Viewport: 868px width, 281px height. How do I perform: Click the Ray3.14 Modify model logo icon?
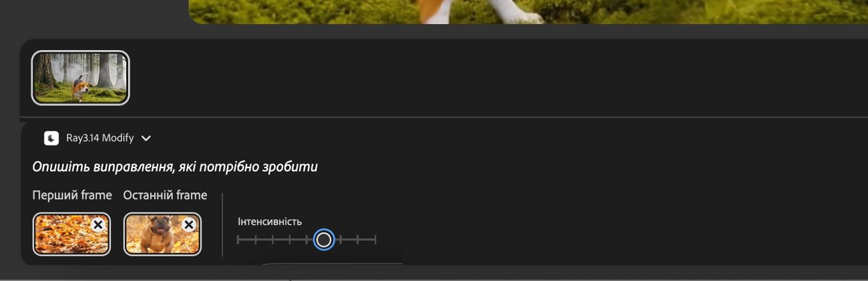pos(51,138)
